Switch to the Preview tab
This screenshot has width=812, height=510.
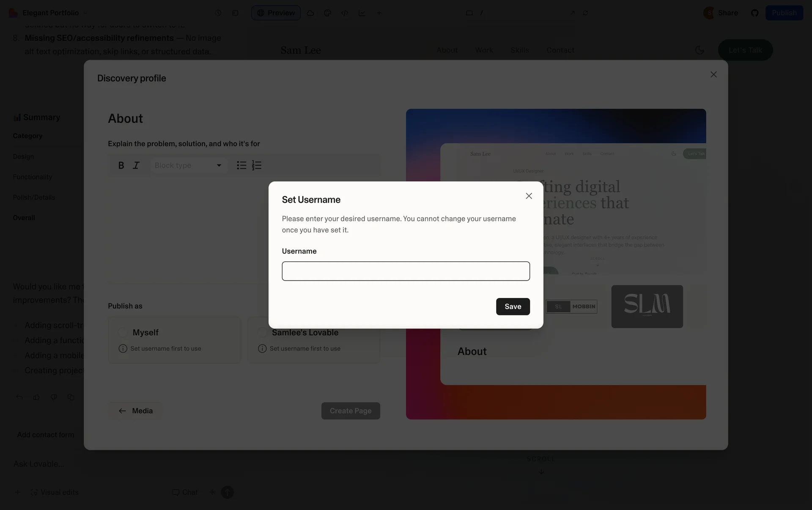pyautogui.click(x=276, y=13)
